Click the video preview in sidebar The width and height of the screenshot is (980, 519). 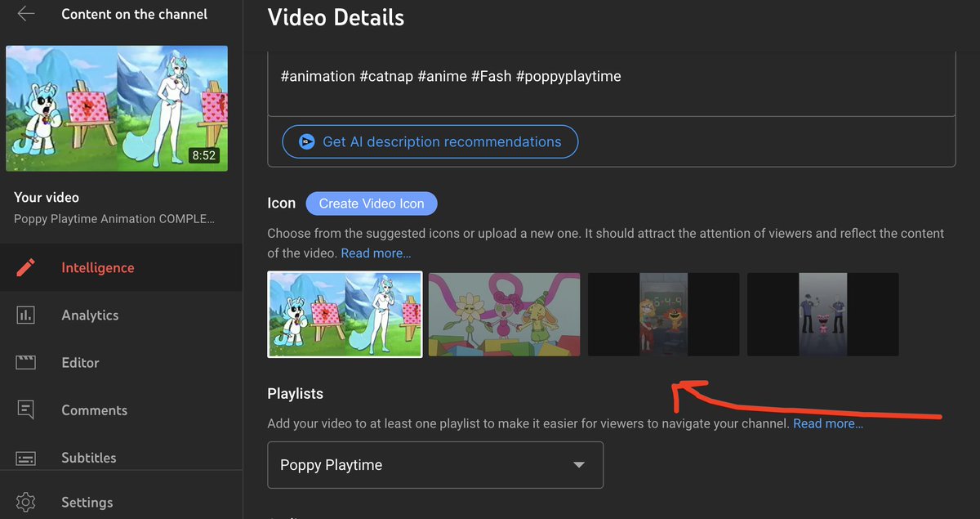tap(117, 108)
